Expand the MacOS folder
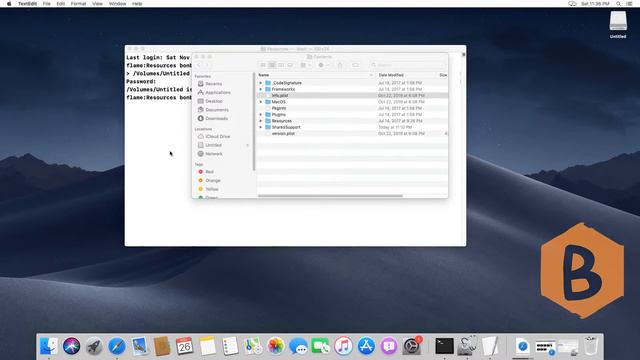 [261, 102]
